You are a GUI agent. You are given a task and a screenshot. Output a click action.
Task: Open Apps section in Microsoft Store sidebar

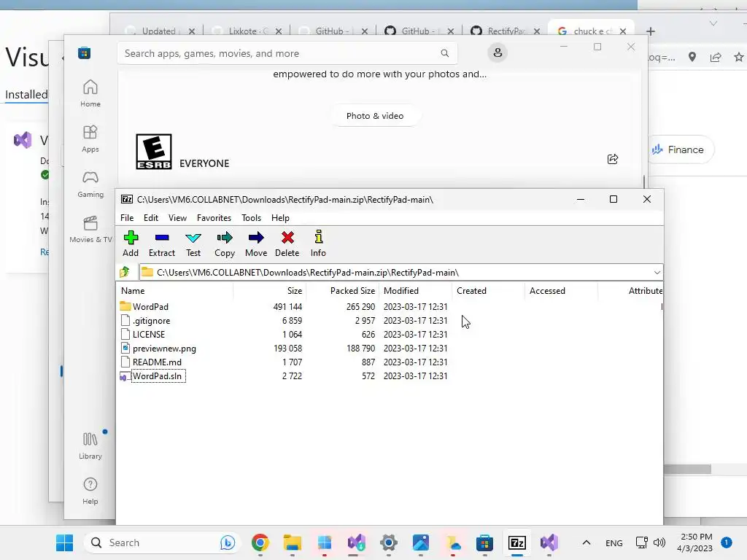pyautogui.click(x=90, y=139)
